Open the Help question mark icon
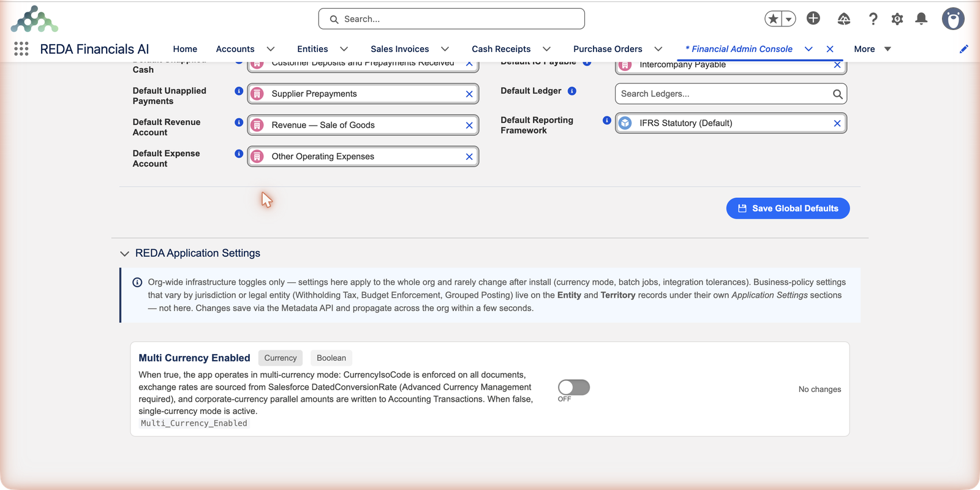980x490 pixels. (x=873, y=19)
